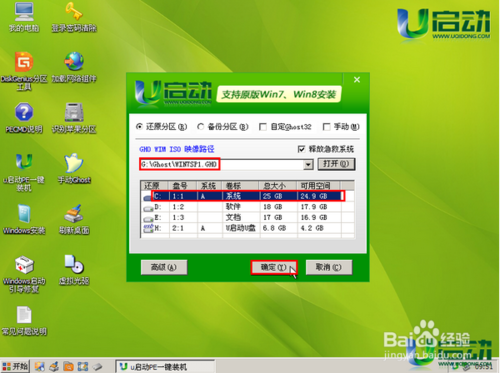This screenshot has width=500, height=373.
Task: Click the 系统 column header
Action: pyautogui.click(x=210, y=186)
